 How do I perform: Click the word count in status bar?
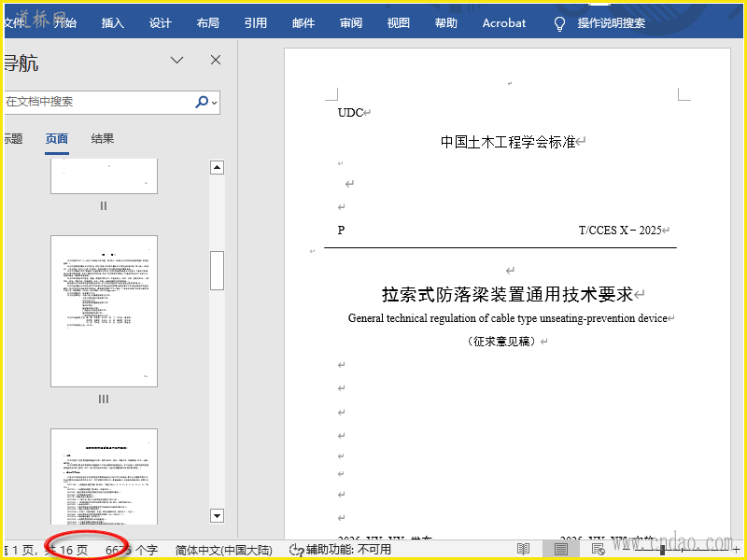tap(132, 550)
